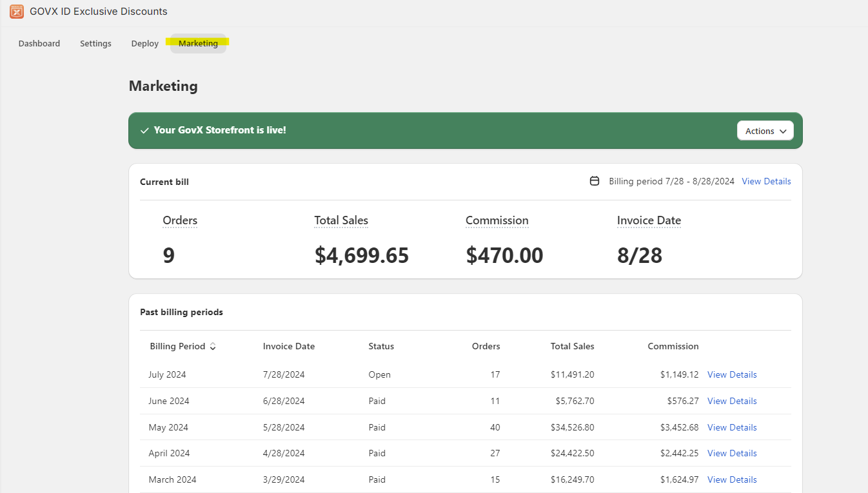Click the Your GovX Storefront is live banner text
Screen dimensions: 868x493
220,130
